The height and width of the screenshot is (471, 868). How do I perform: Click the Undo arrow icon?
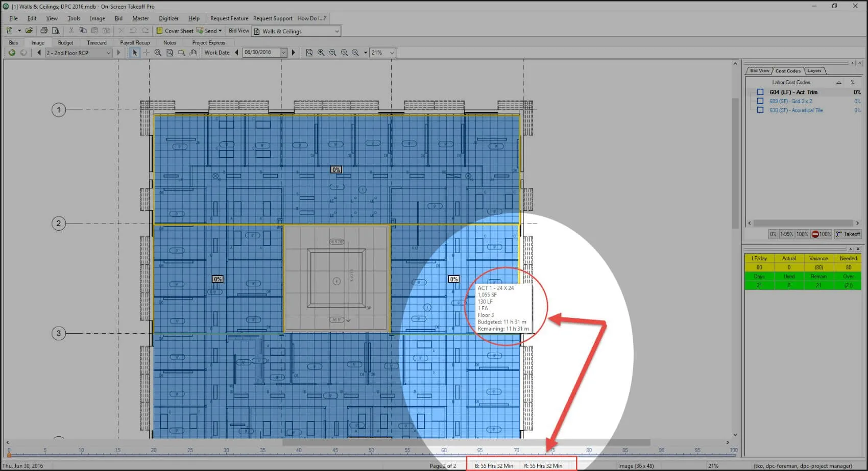click(133, 31)
